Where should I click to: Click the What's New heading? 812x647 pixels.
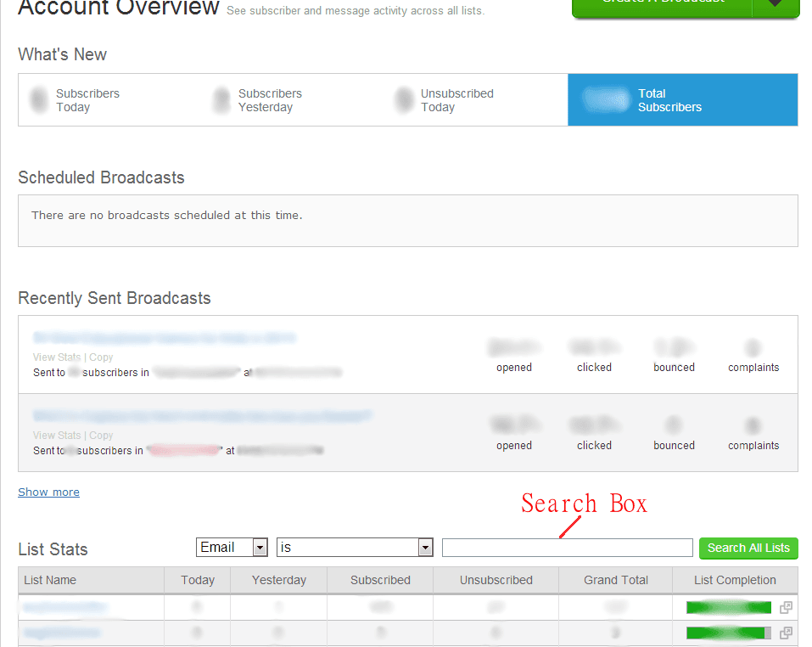click(x=62, y=54)
